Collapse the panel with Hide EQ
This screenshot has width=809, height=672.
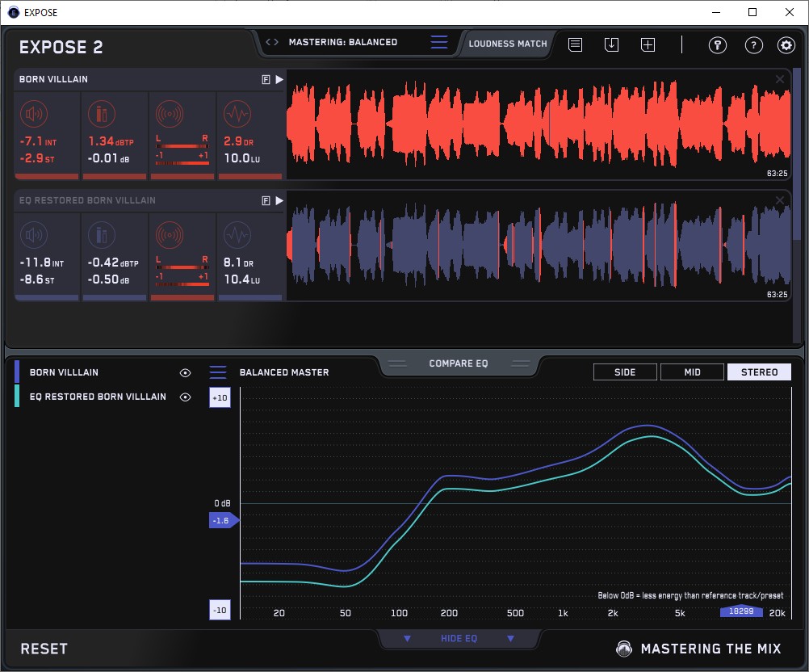pyautogui.click(x=459, y=639)
